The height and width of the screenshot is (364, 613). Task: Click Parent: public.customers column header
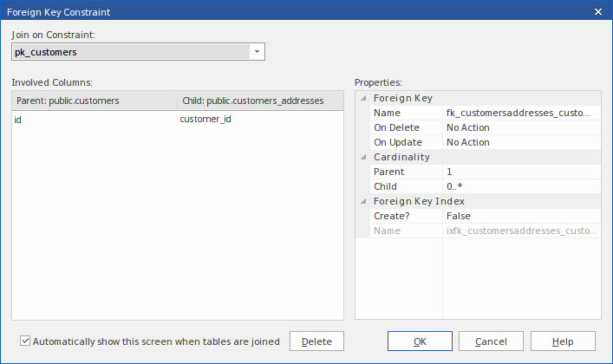(94, 101)
